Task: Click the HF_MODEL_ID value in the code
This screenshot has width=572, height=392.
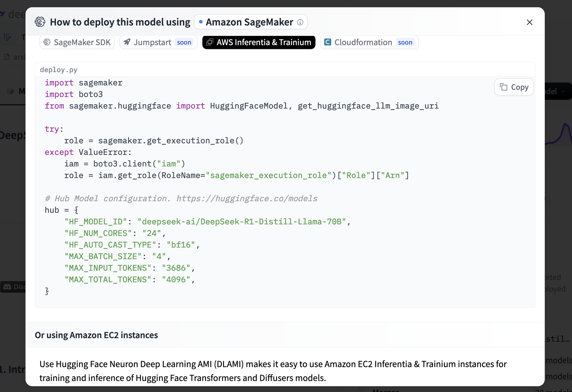Action: click(242, 222)
